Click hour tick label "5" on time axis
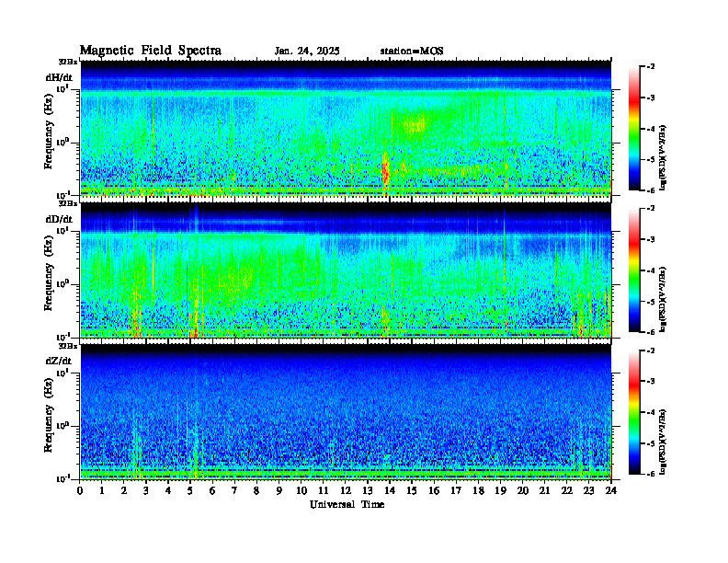 point(190,490)
